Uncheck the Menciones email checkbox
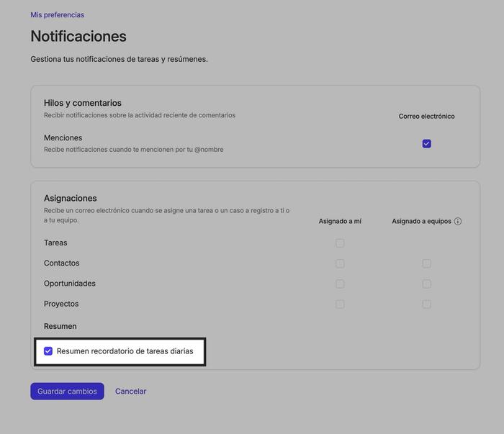504x434 pixels. (426, 144)
